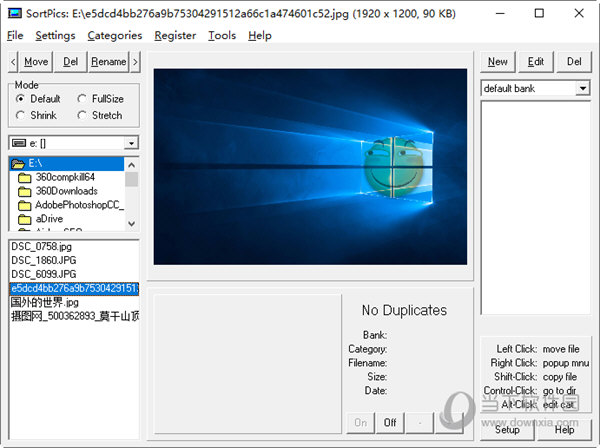Click the drive icon in drive selector
This screenshot has height=448, width=600.
(x=19, y=143)
